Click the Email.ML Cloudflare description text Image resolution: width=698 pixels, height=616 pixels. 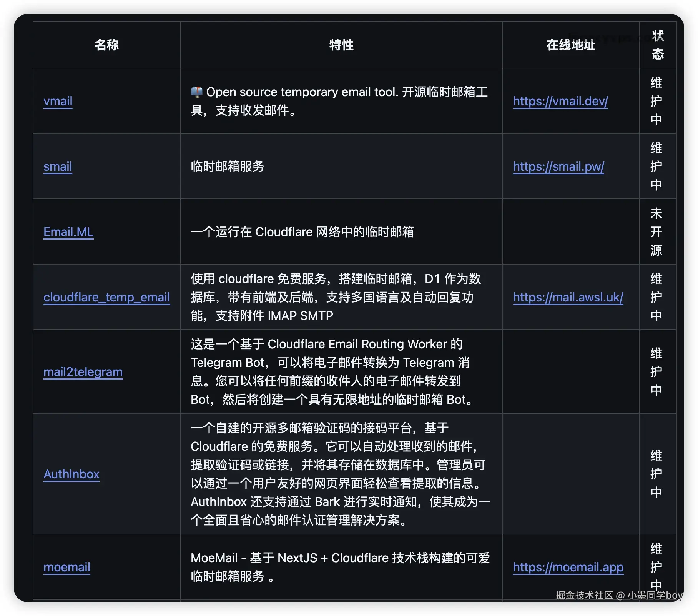[302, 232]
